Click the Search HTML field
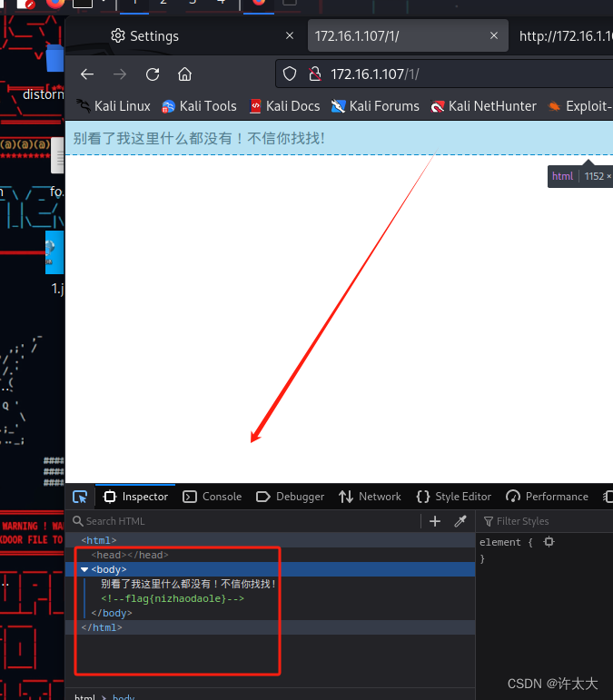The height and width of the screenshot is (700, 613). pyautogui.click(x=245, y=521)
